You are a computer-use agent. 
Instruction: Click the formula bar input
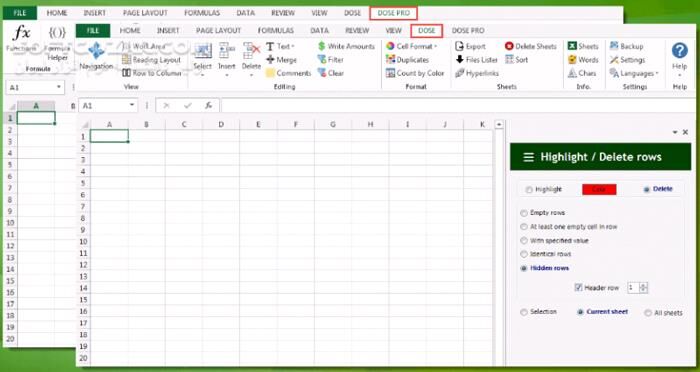(458, 105)
